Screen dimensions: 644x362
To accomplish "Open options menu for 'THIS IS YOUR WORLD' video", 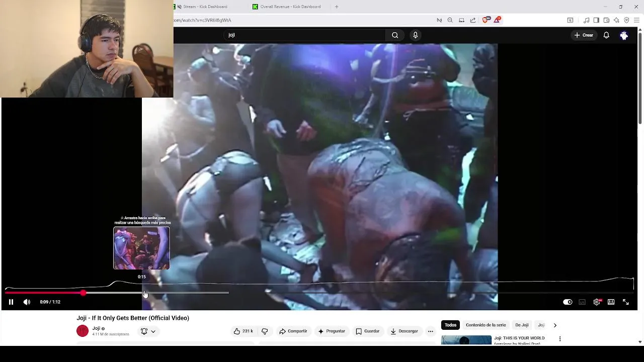I will tap(560, 339).
